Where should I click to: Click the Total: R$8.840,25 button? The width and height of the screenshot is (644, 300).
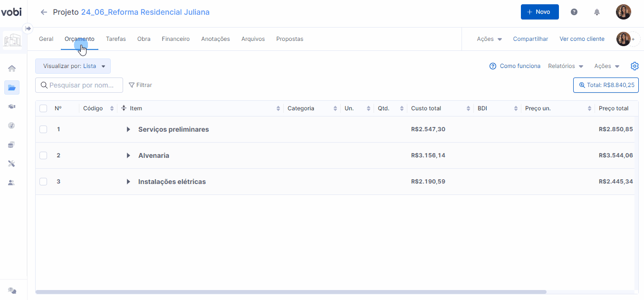[x=606, y=85]
